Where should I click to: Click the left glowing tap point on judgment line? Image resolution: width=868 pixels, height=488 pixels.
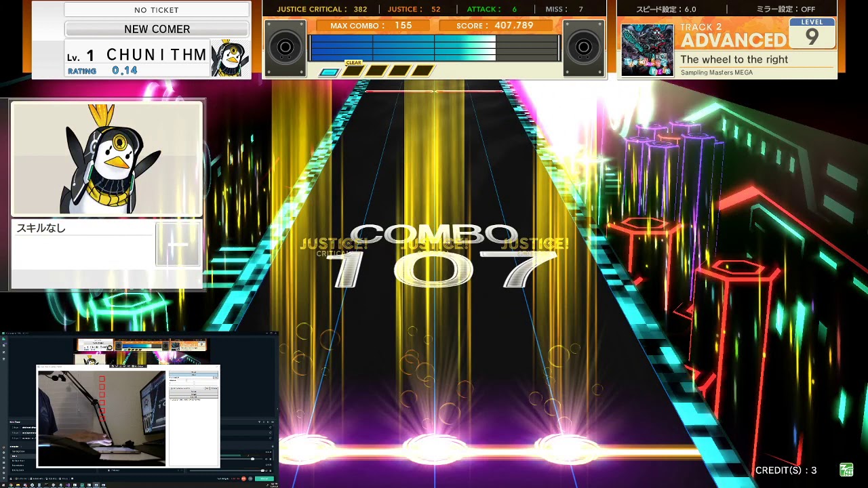pos(308,449)
